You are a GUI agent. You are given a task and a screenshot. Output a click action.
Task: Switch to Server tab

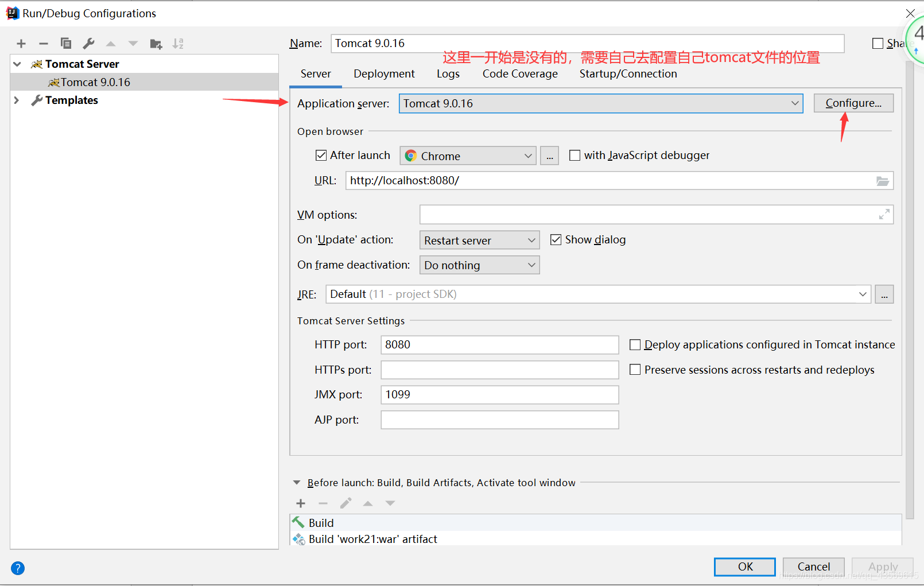pyautogui.click(x=316, y=74)
